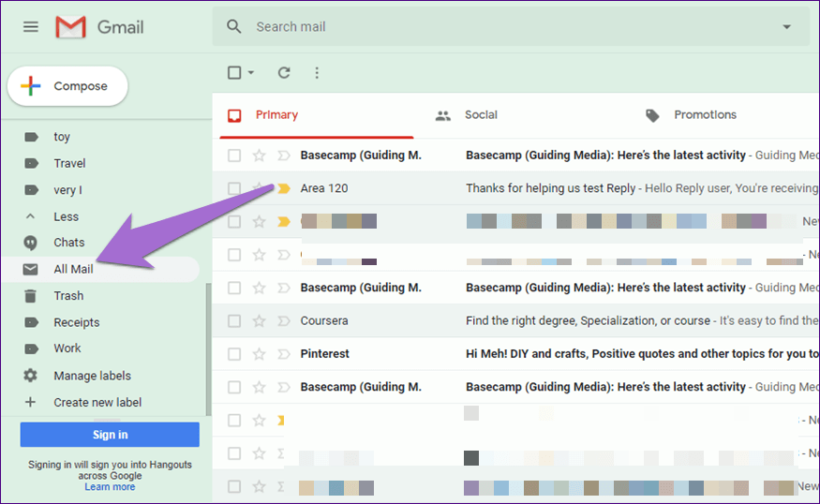Check the last email row checkbox
820x504 pixels.
tap(234, 487)
